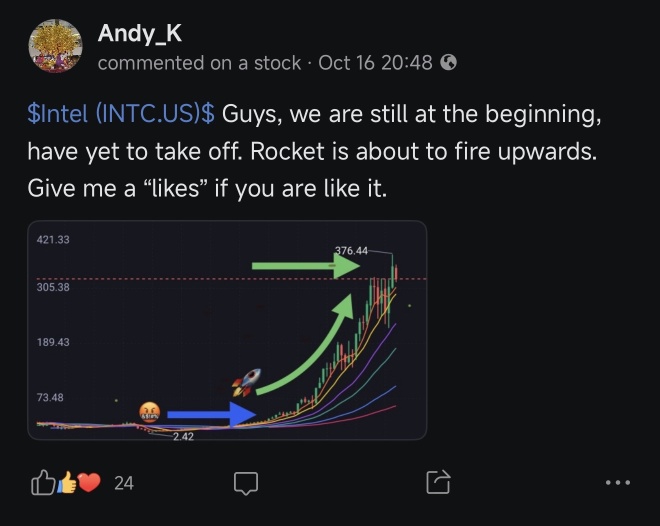The height and width of the screenshot is (526, 660).
Task: Open the comment bubble icon
Action: click(x=246, y=483)
